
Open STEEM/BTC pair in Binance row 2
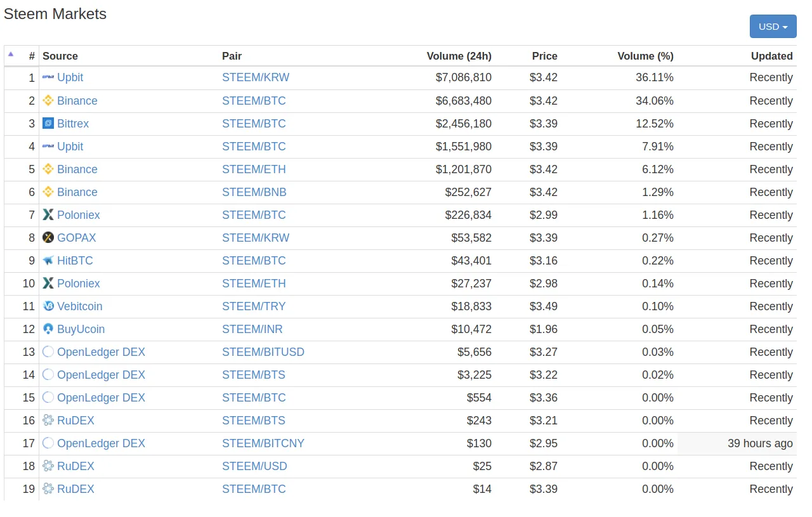click(254, 100)
